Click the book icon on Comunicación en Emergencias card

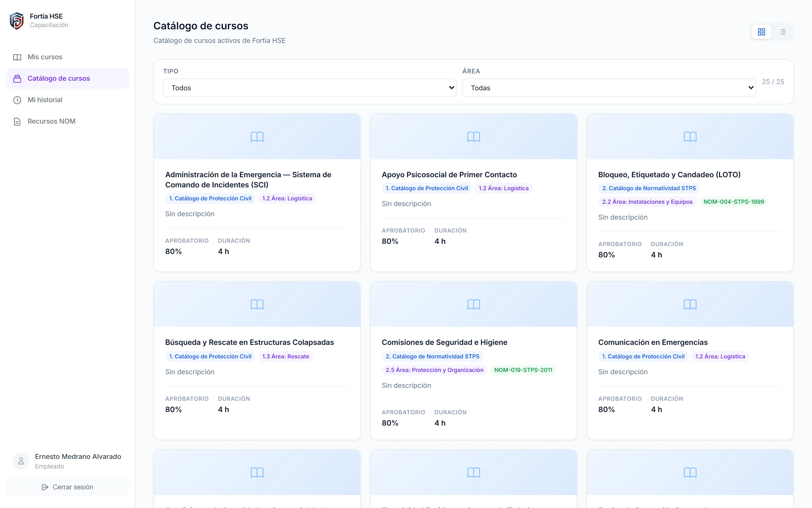point(690,305)
